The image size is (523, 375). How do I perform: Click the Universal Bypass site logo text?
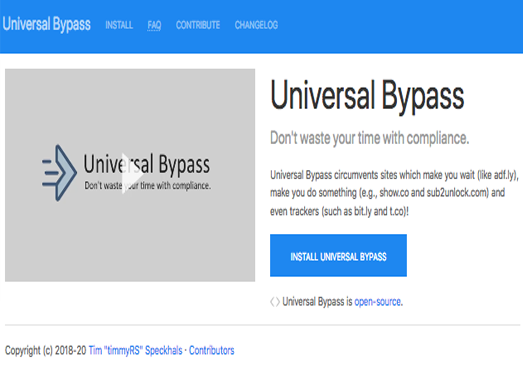point(46,24)
